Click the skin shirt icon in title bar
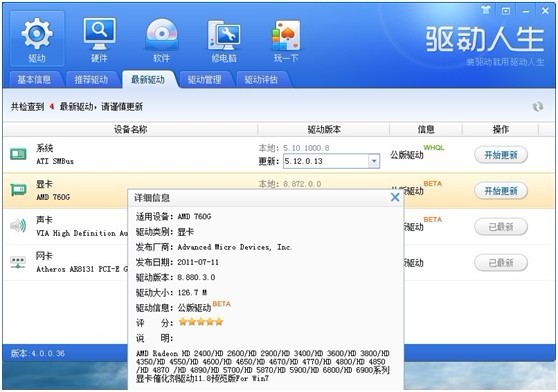The image size is (558, 392). [x=486, y=10]
